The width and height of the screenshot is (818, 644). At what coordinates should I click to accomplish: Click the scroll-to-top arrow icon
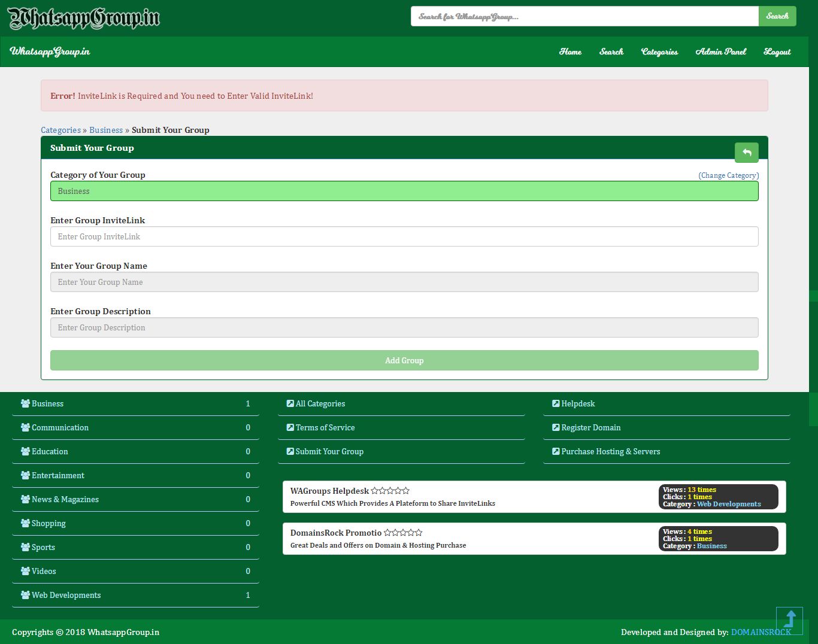click(789, 620)
